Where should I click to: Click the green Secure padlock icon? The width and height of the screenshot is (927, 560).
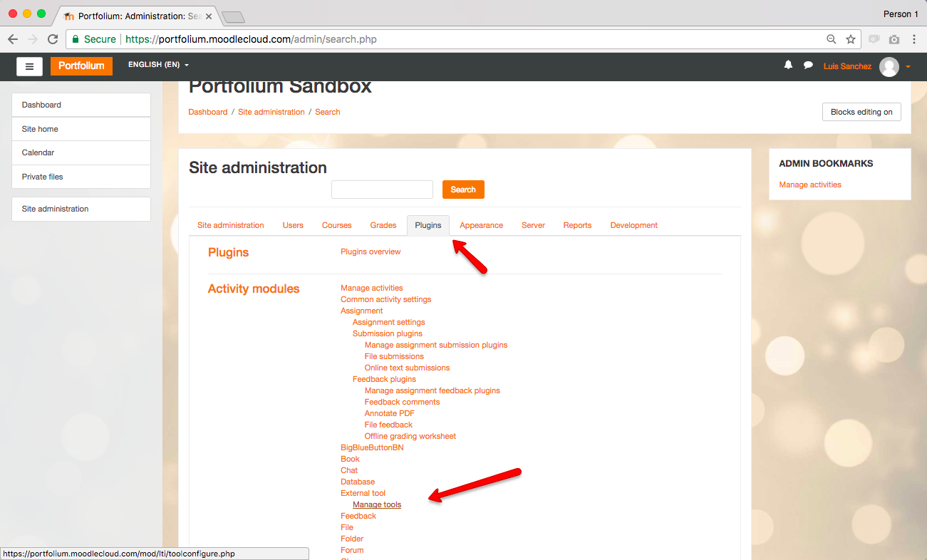[75, 39]
